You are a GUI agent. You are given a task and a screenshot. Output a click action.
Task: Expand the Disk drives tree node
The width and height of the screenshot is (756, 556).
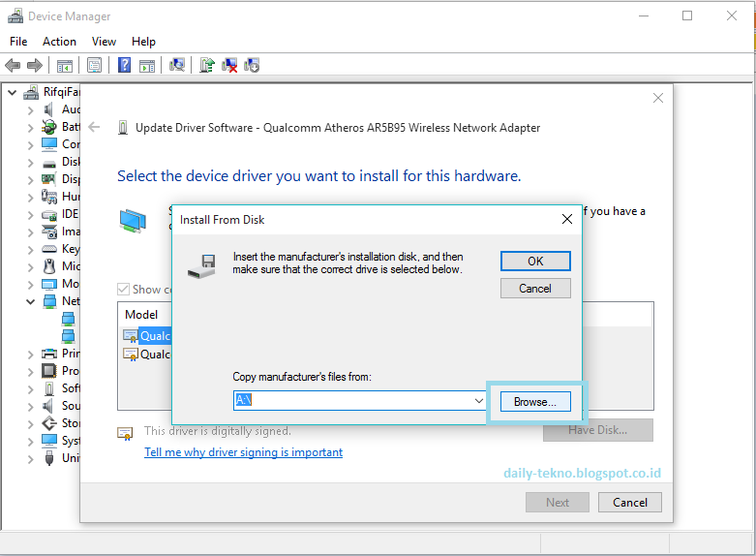(30, 162)
